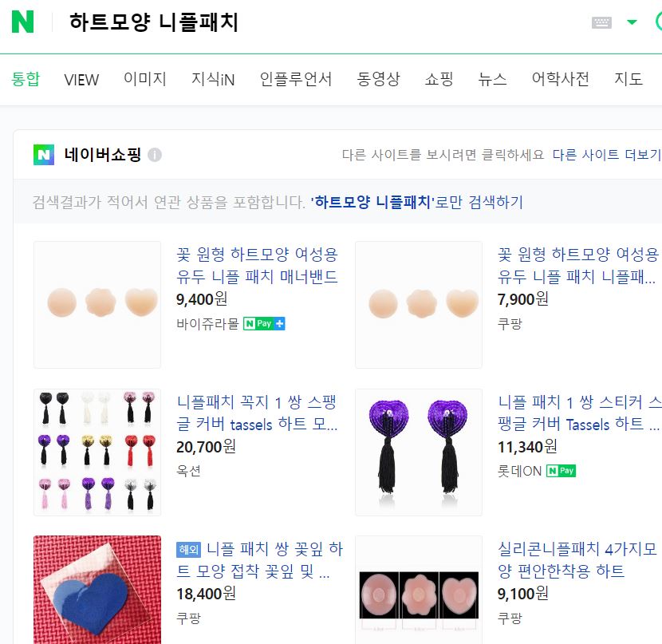Screen dimensions: 662x644
Task: Click the 해외 badge on the petal patch listing
Action: pos(189,549)
